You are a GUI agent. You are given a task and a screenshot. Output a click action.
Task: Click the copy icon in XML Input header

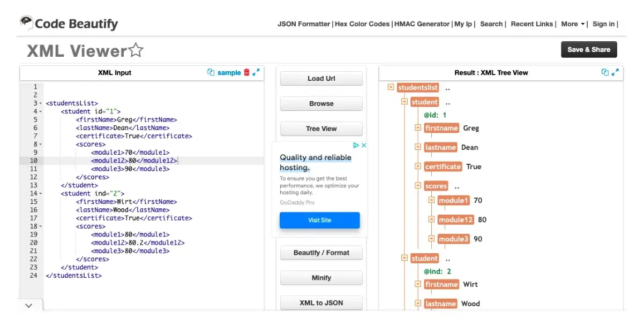[x=211, y=72]
